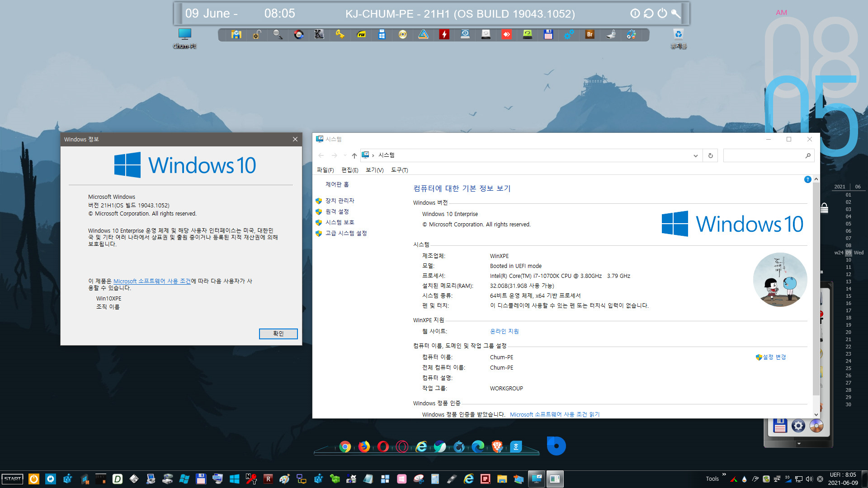
Task: Open the gold disc burner icon
Action: (x=403, y=34)
